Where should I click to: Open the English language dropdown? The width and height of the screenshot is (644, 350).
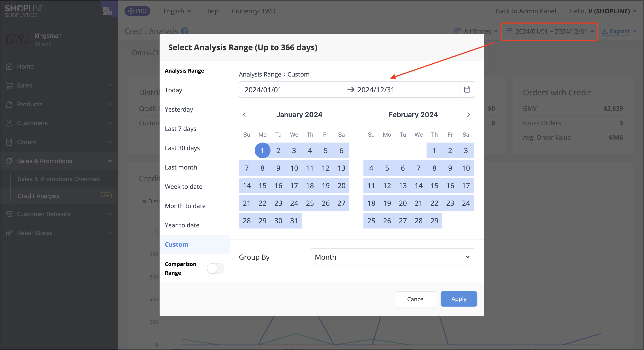[x=177, y=11]
